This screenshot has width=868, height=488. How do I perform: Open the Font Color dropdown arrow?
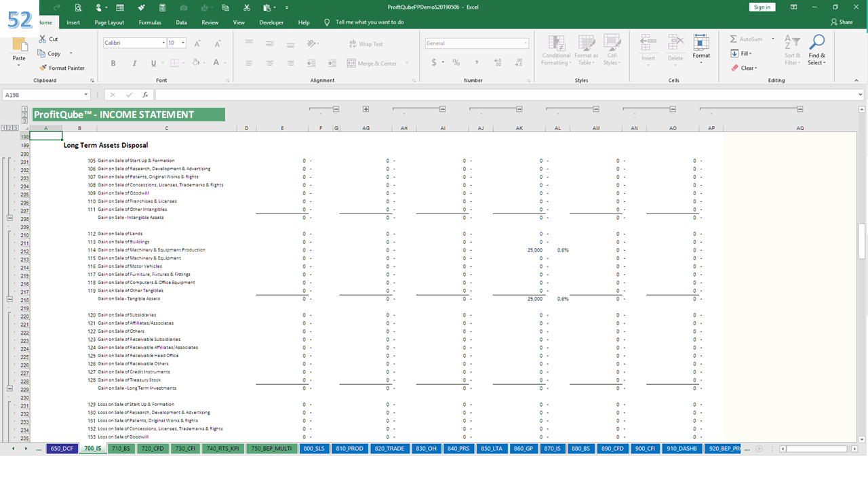click(x=225, y=63)
